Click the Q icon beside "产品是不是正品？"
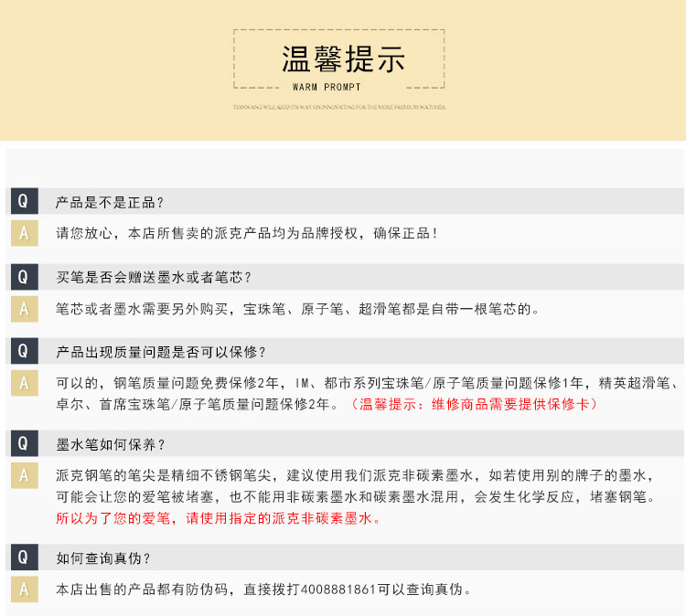The image size is (686, 616). point(24,201)
